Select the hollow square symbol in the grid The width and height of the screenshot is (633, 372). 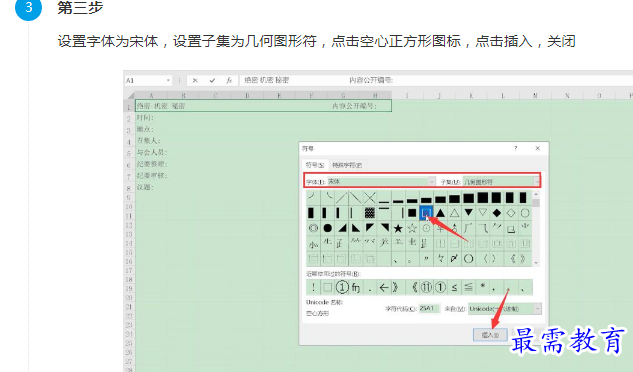coord(426,212)
